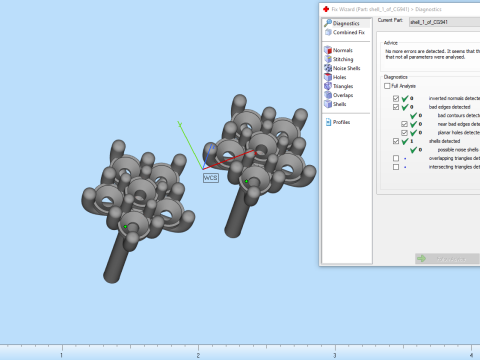Click the 'bad edges detected' text
The image size is (480, 360).
point(449,107)
